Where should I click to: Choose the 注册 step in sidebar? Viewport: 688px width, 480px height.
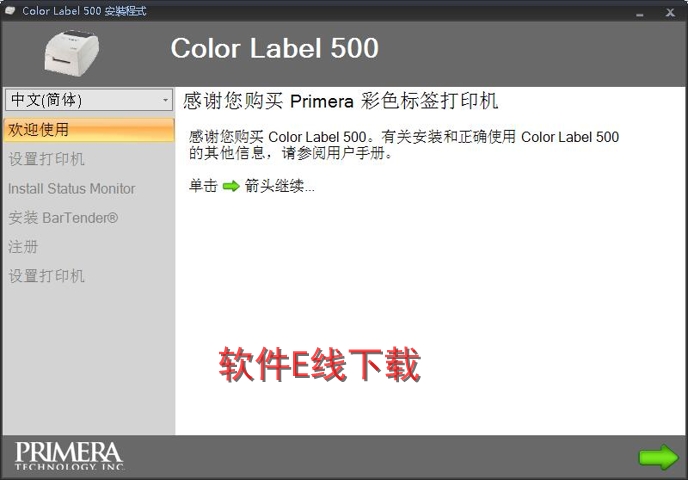pyautogui.click(x=24, y=246)
